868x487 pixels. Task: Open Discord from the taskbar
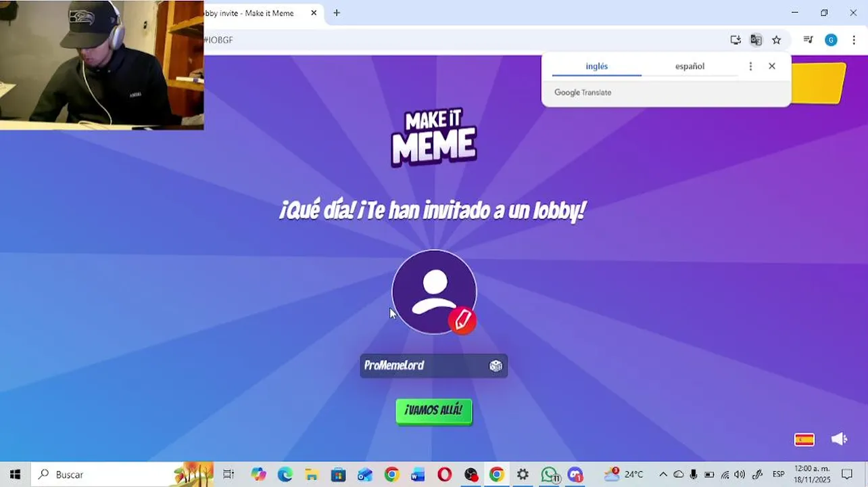click(x=575, y=474)
